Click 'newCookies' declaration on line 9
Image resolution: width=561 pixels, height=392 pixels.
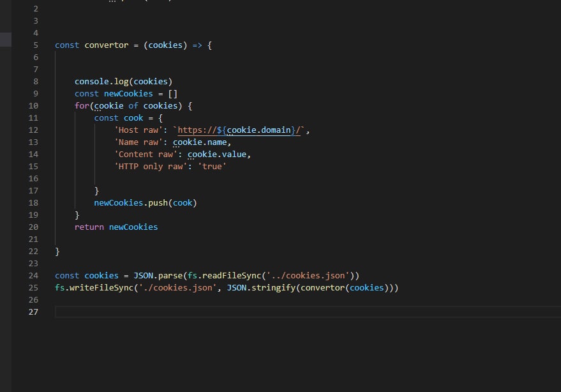click(128, 94)
